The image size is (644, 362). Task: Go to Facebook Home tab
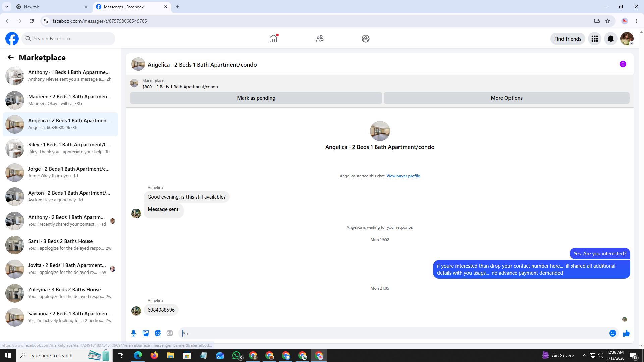(x=273, y=39)
